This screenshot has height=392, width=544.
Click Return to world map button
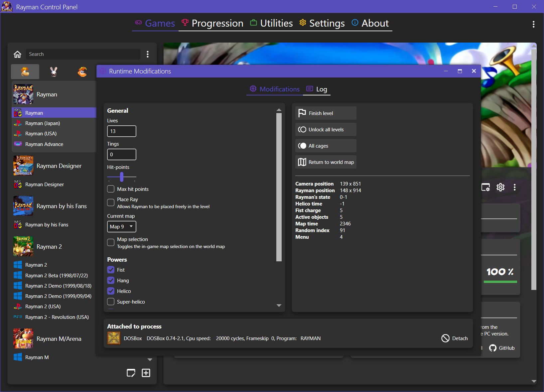click(x=326, y=162)
